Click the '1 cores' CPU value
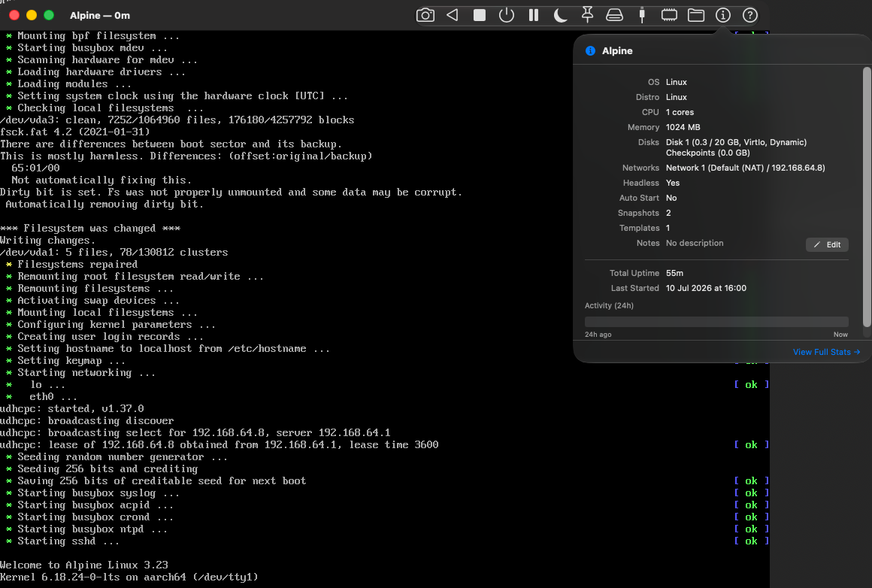The height and width of the screenshot is (588, 872). point(680,112)
